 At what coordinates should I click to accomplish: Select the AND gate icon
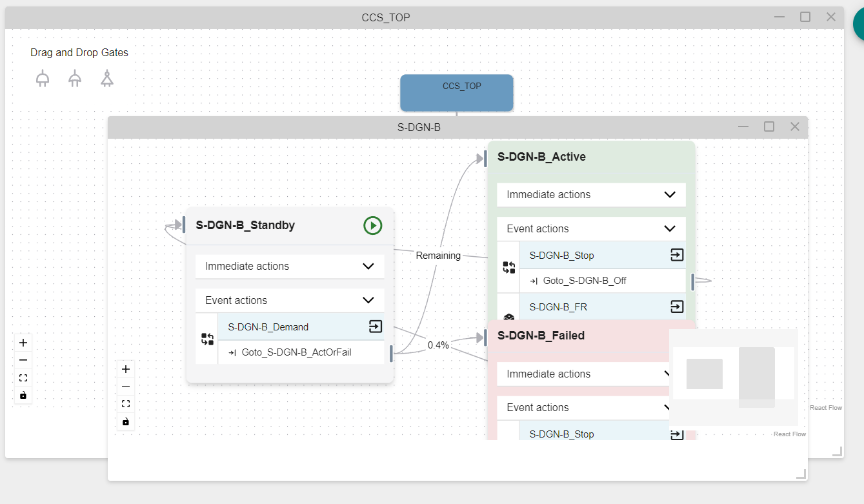coord(43,79)
